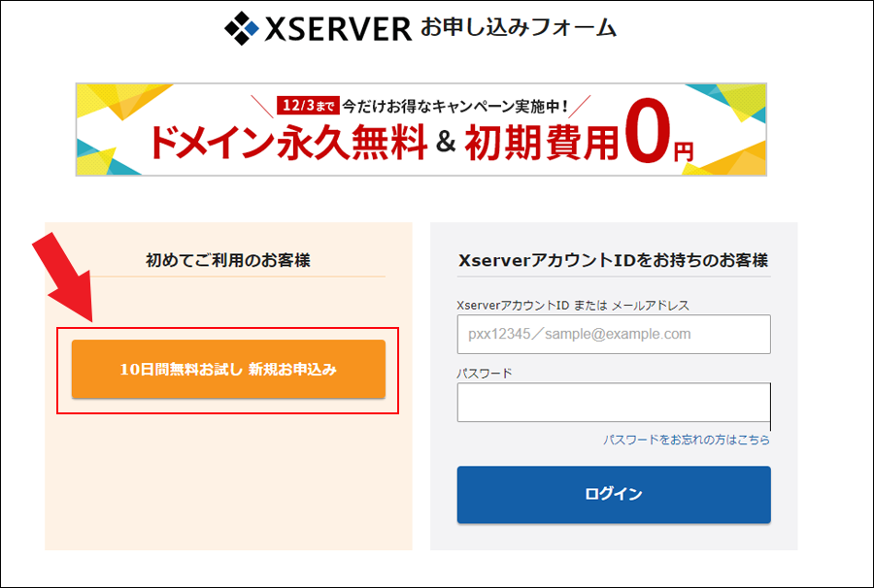Click the XSERVER logo in the header
Image resolution: width=874 pixels, height=588 pixels.
click(319, 28)
